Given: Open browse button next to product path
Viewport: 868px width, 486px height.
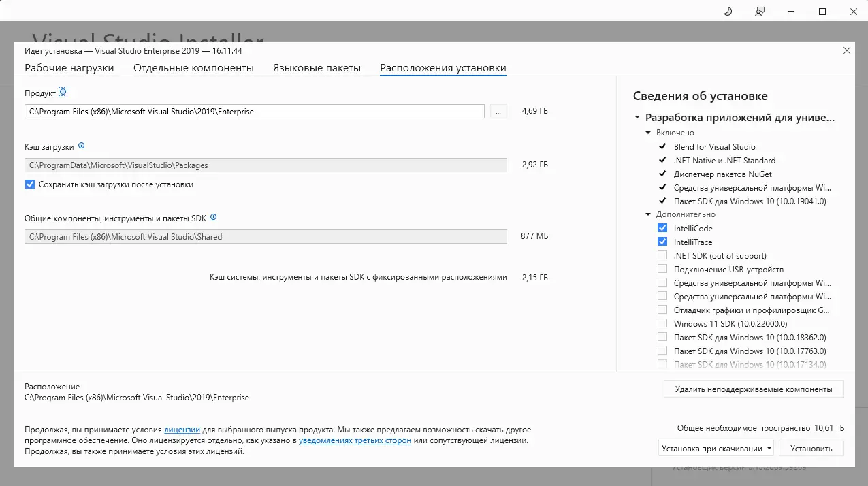Looking at the screenshot, I should (498, 112).
